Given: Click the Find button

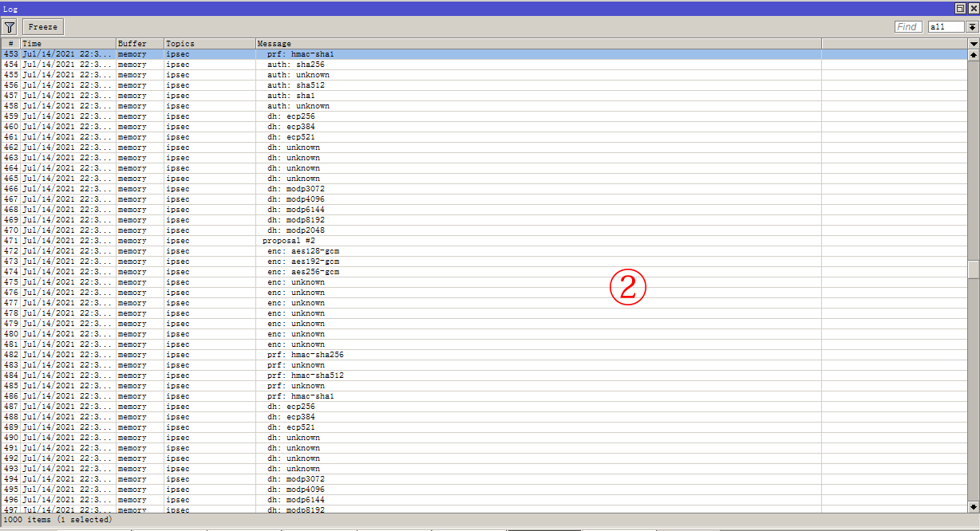Looking at the screenshot, I should click(907, 26).
